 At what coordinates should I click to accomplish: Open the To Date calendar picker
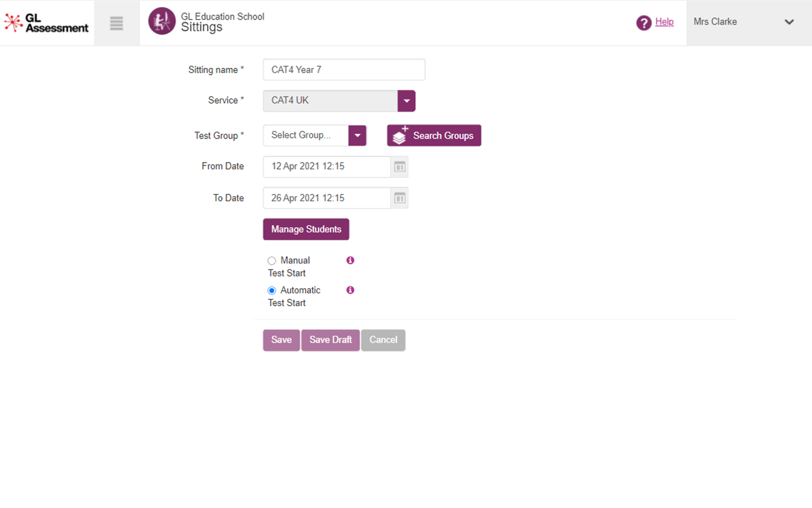coord(400,198)
